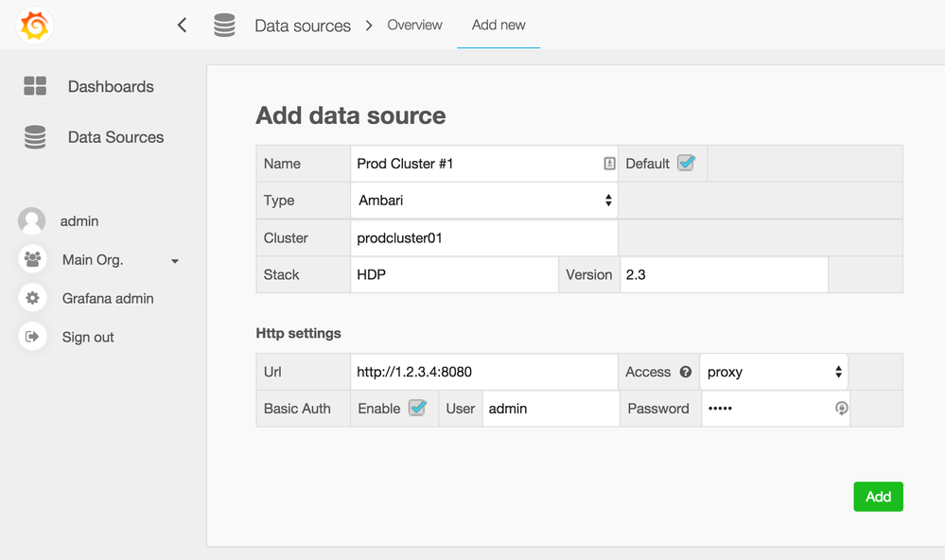The width and height of the screenshot is (945, 560).
Task: Click the Grafana logo icon
Action: click(34, 25)
